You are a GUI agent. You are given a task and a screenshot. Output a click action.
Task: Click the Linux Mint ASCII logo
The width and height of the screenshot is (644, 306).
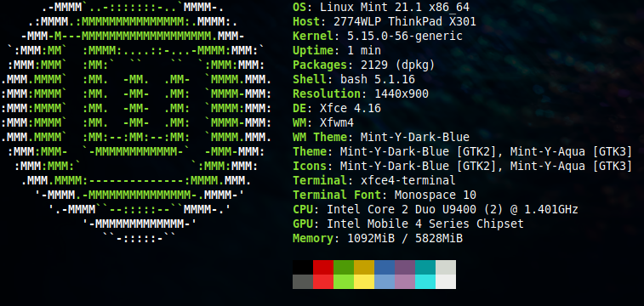click(136, 122)
